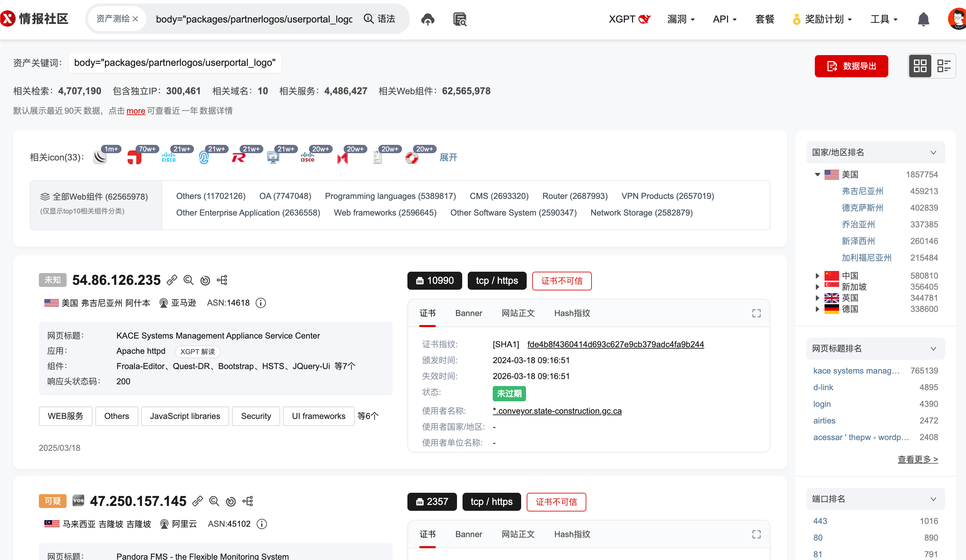This screenshot has height=560, width=966.
Task: Filter by 弗吉尼亚州 region
Action: [x=862, y=191]
